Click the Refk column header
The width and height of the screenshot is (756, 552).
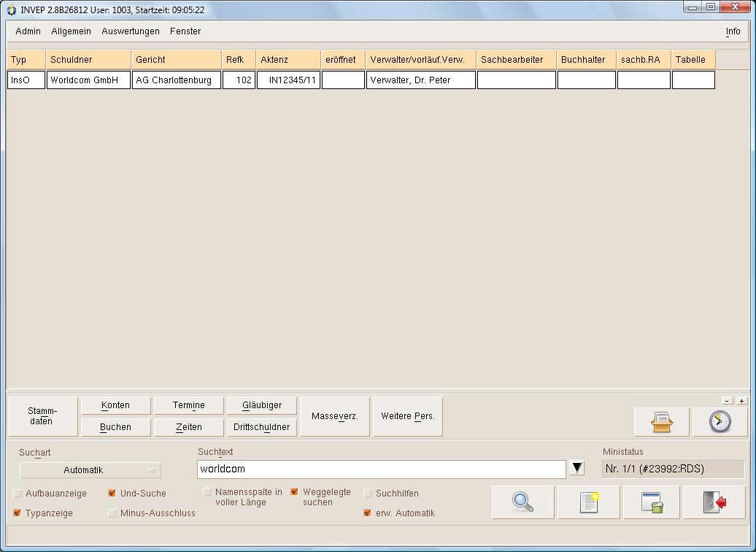coord(239,60)
